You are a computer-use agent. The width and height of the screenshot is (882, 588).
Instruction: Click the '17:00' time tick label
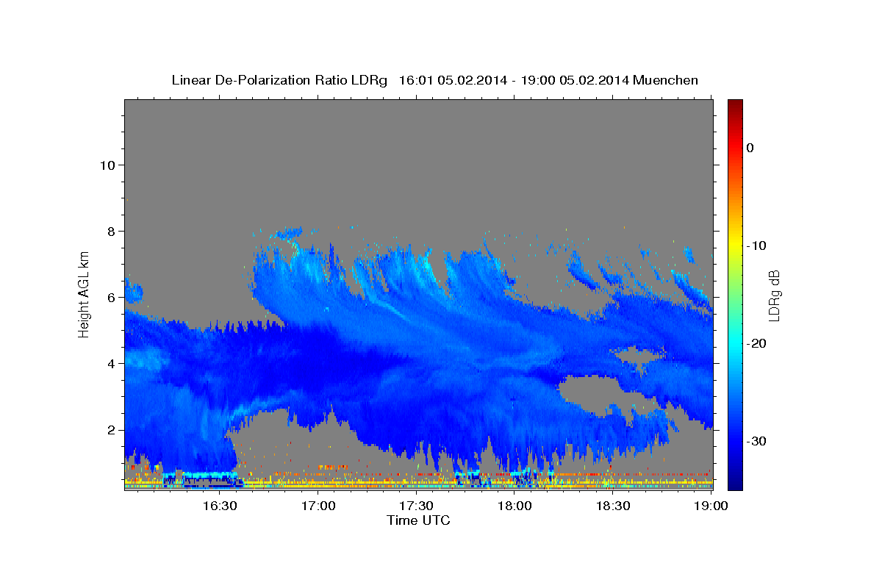pyautogui.click(x=318, y=506)
